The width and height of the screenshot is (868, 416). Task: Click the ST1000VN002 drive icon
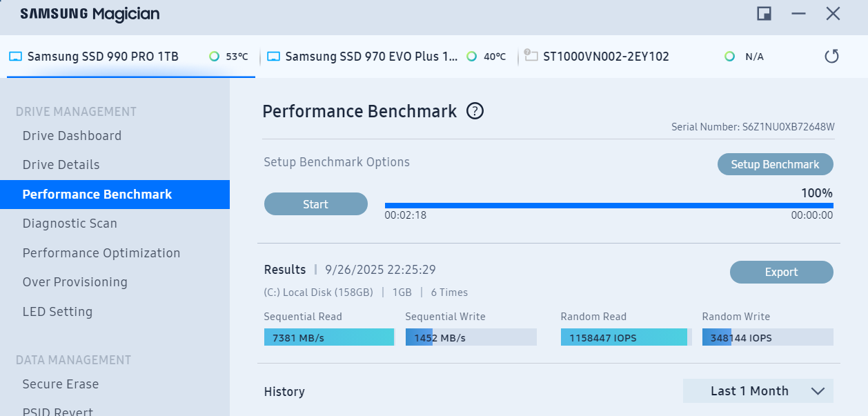[531, 55]
